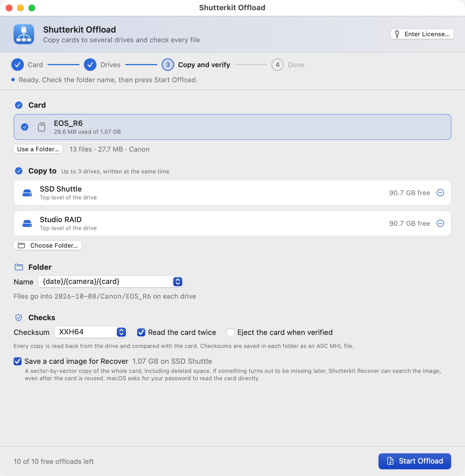This screenshot has width=465, height=476.
Task: Click SSD Shuttle's '90.7 GB free' value
Action: coord(409,193)
